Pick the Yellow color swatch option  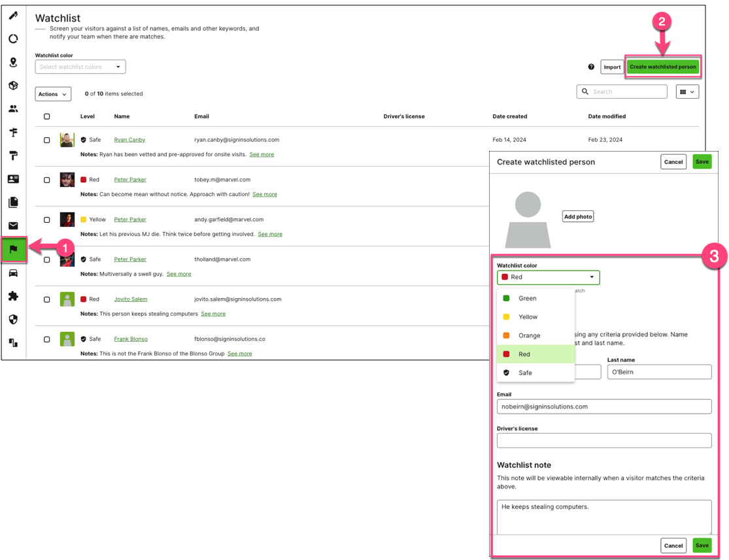[x=528, y=317]
